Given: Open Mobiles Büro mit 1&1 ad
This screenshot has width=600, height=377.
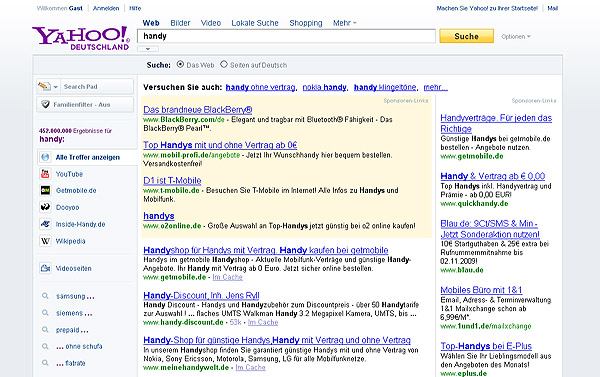Looking at the screenshot, I should 481,290.
